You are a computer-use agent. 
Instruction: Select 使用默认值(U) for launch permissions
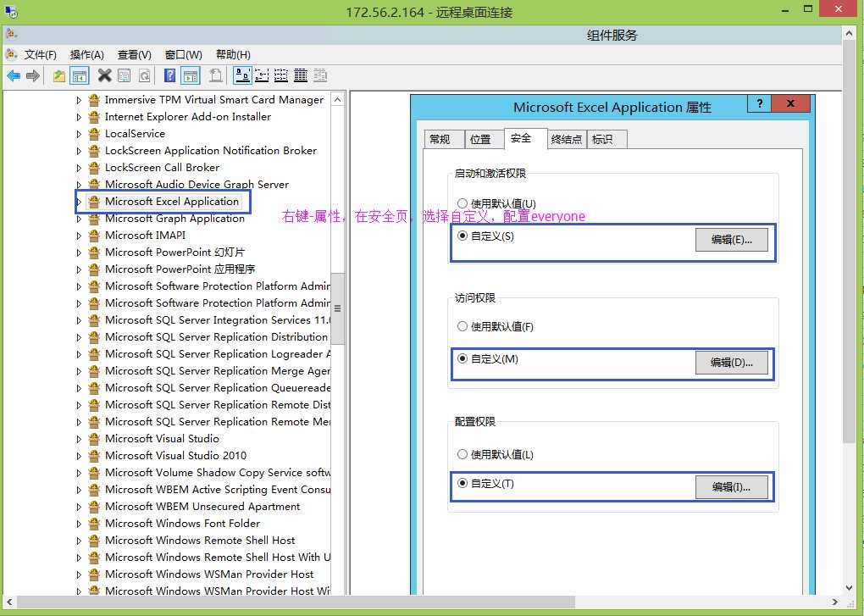pyautogui.click(x=462, y=203)
